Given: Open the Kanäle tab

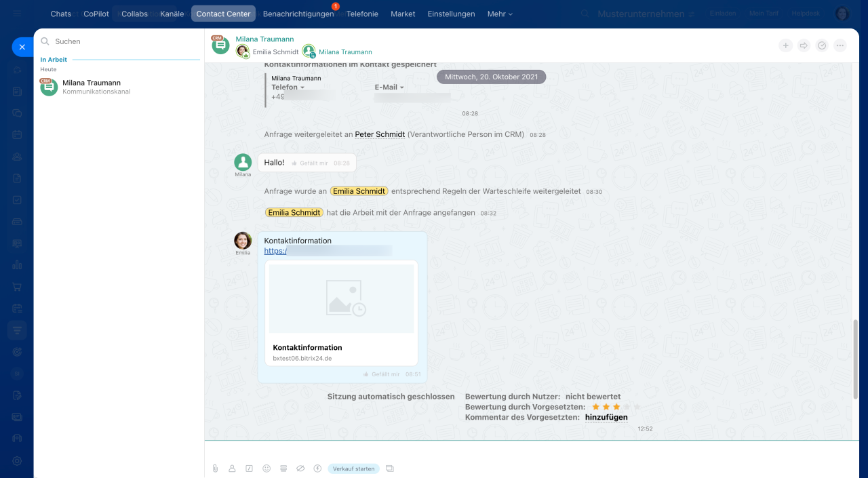Looking at the screenshot, I should tap(172, 14).
